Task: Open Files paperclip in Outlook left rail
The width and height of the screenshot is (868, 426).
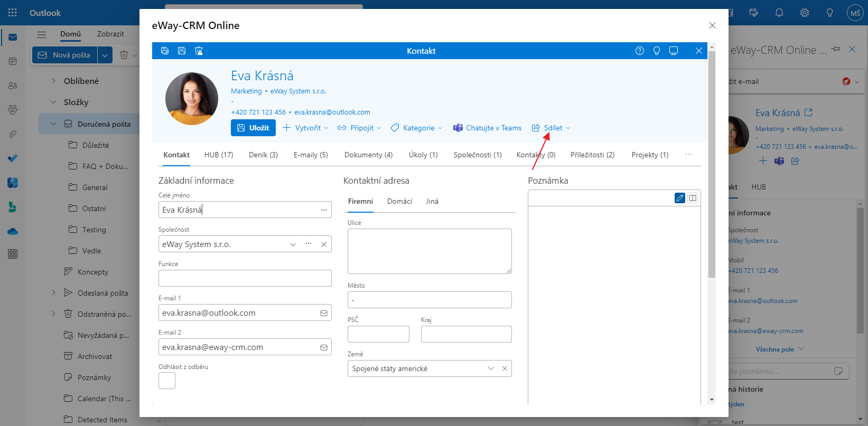Action: [13, 134]
